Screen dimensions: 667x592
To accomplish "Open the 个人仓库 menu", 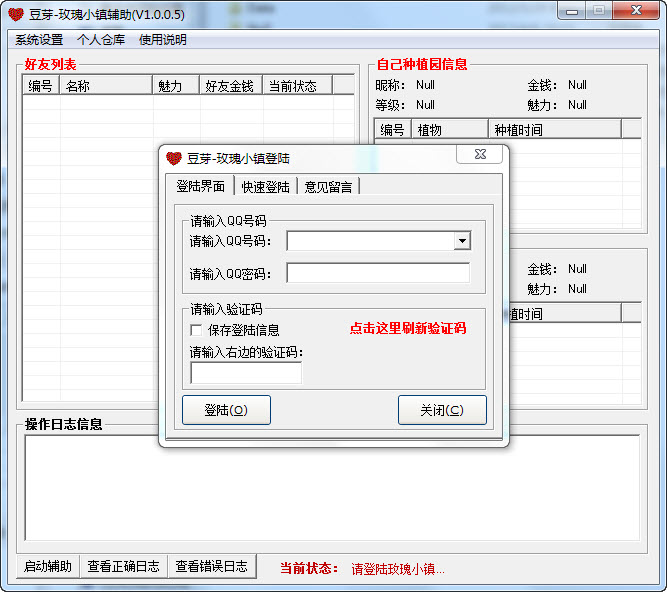I will [x=101, y=40].
